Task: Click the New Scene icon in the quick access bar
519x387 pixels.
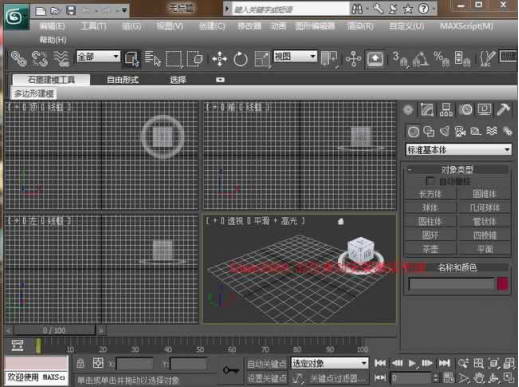Action: [40, 11]
